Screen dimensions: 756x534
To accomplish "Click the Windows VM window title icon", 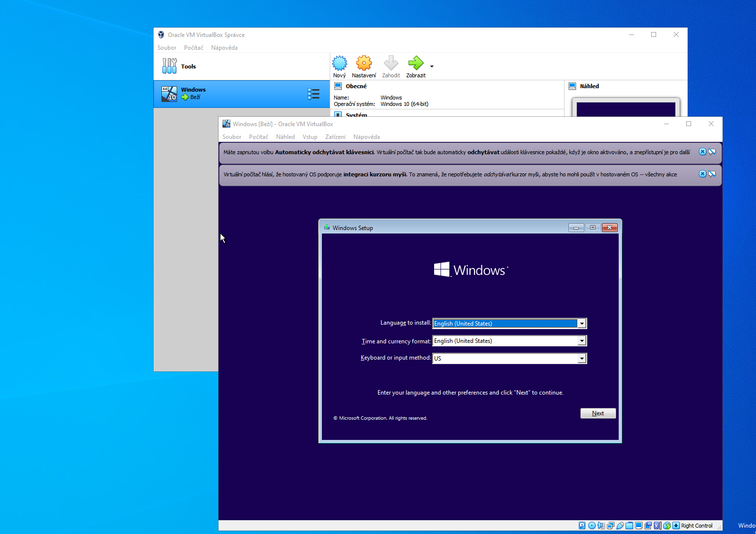I will coord(226,124).
